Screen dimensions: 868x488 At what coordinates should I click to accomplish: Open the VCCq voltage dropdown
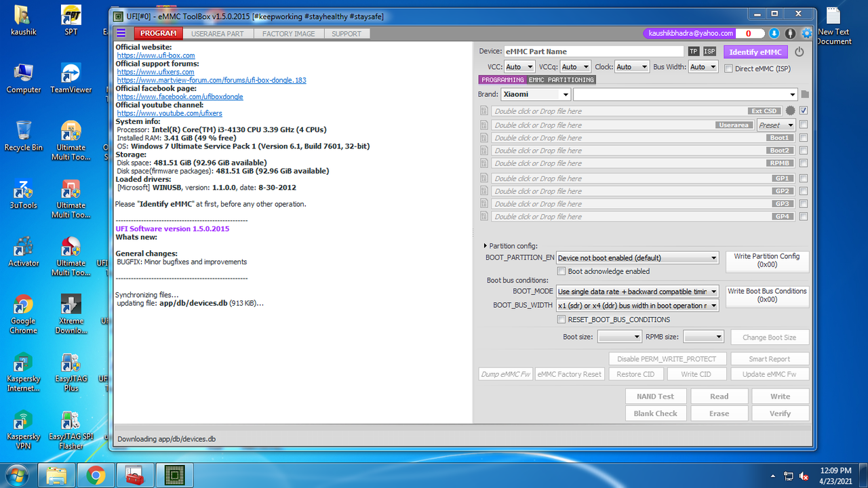tap(576, 66)
